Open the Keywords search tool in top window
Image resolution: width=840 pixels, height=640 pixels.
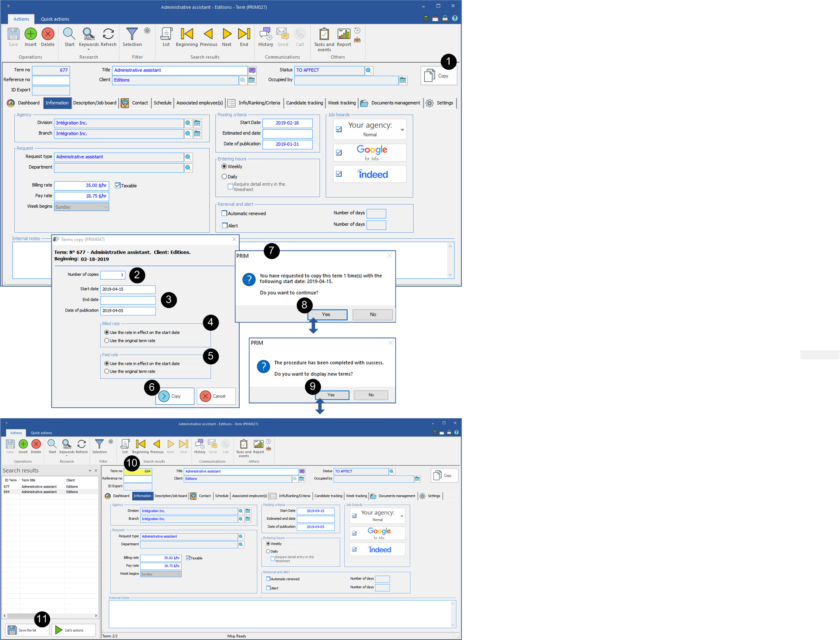coord(88,34)
